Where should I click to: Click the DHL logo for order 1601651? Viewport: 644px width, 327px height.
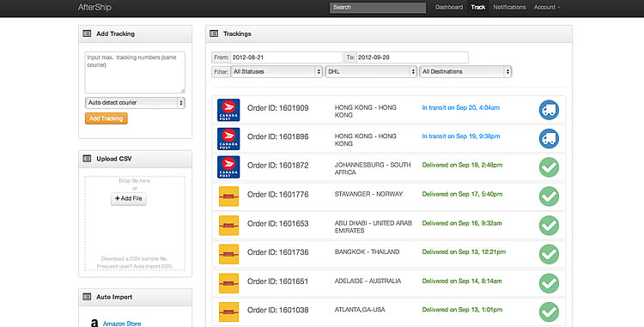[x=228, y=283]
